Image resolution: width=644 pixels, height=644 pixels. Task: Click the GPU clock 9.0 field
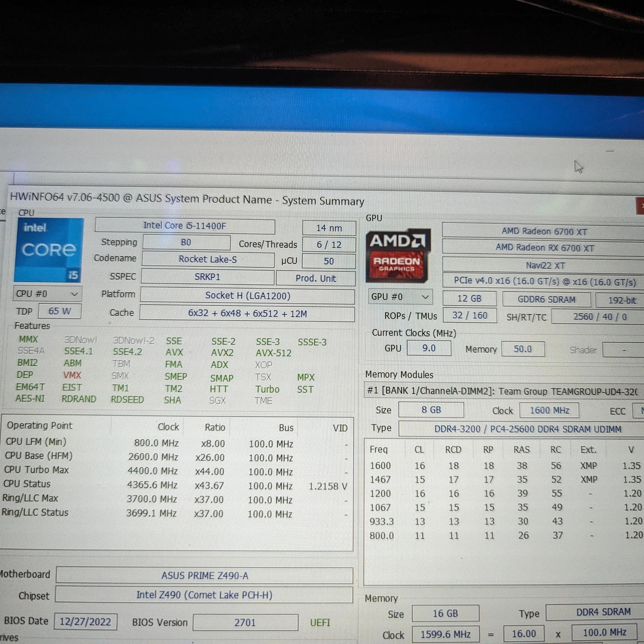pyautogui.click(x=429, y=348)
